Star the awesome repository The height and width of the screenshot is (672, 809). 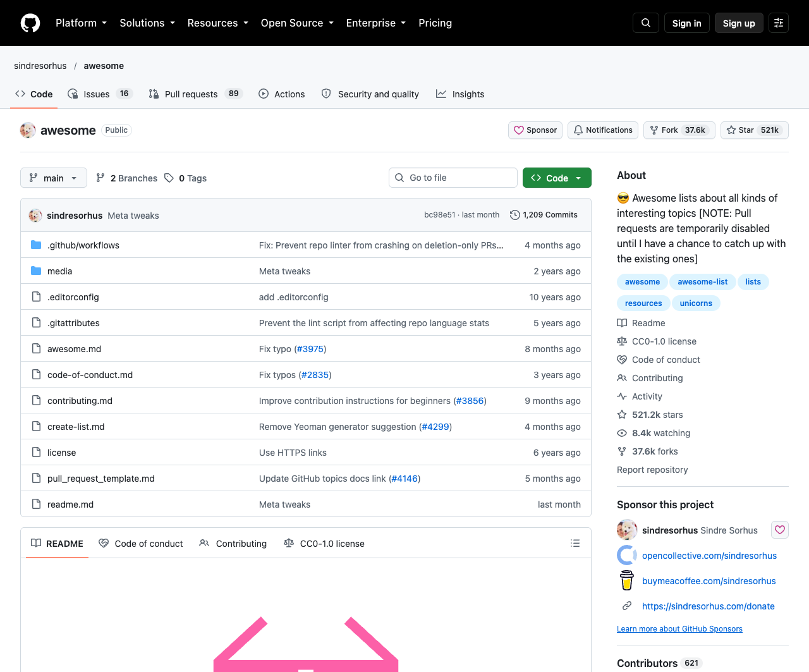(x=754, y=130)
